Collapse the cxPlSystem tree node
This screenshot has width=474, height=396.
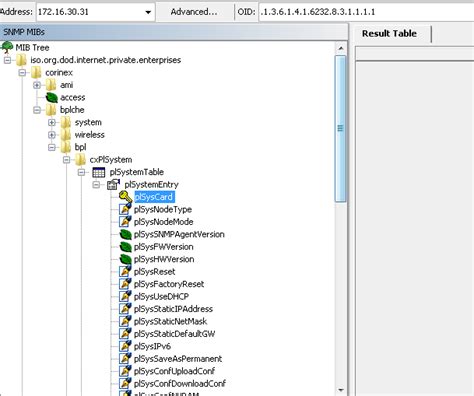66,160
